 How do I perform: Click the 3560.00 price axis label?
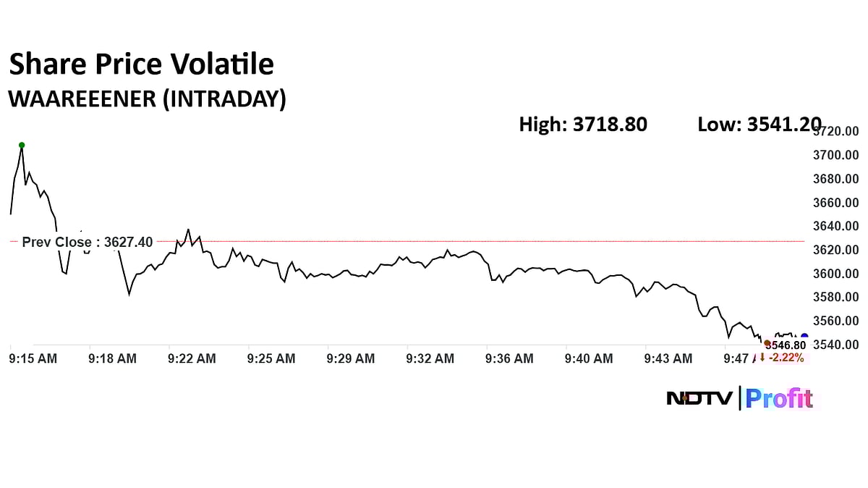pyautogui.click(x=836, y=321)
